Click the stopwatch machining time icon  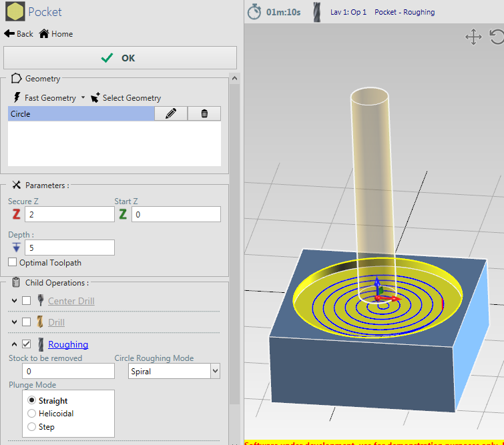pos(254,12)
